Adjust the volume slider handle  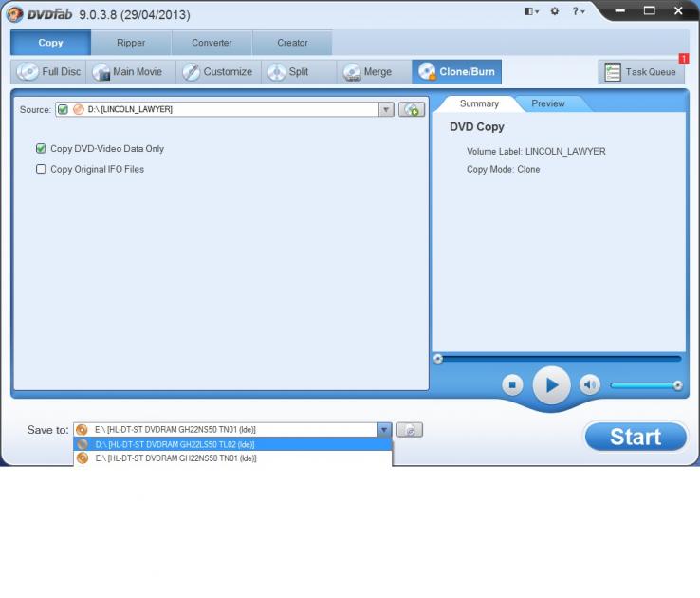(677, 385)
